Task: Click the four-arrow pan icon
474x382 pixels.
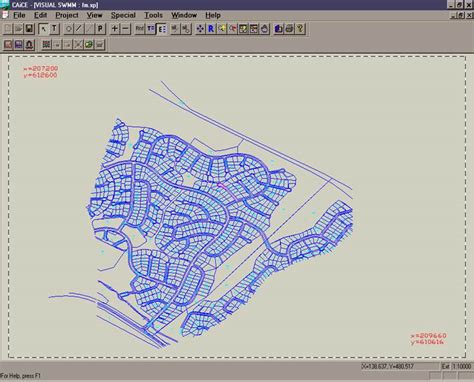Action: tap(200, 29)
